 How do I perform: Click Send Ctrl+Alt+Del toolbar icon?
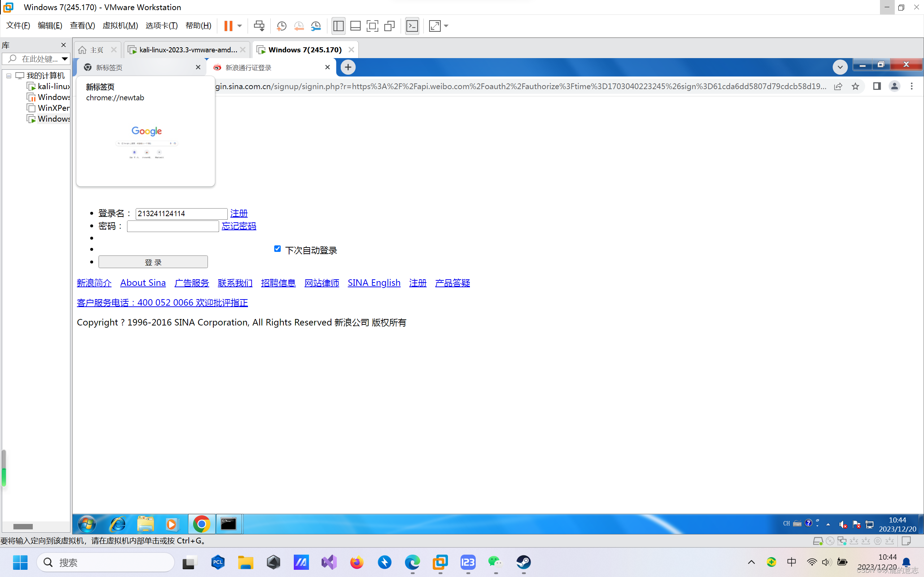coord(259,26)
